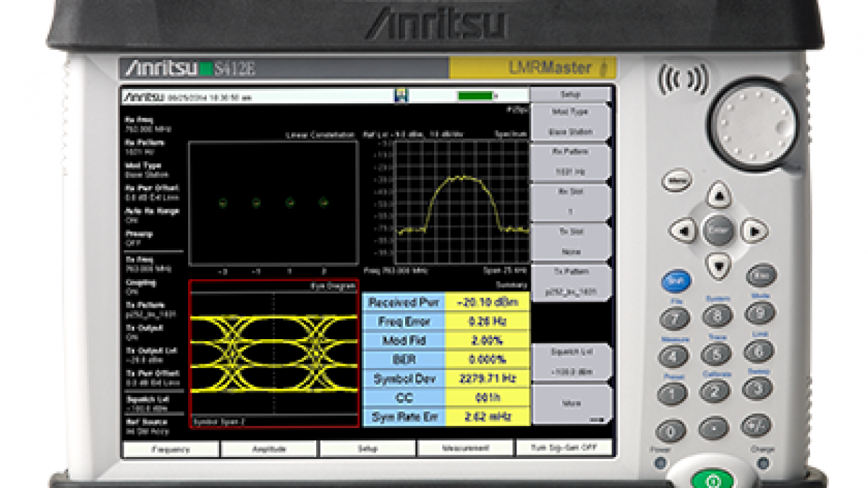868x488 pixels.
Task: Select the Rx Slot soft key
Action: [572, 202]
